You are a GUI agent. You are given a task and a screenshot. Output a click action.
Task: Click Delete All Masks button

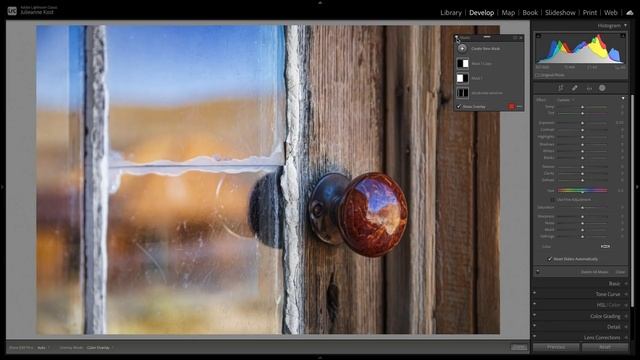pyautogui.click(x=594, y=272)
